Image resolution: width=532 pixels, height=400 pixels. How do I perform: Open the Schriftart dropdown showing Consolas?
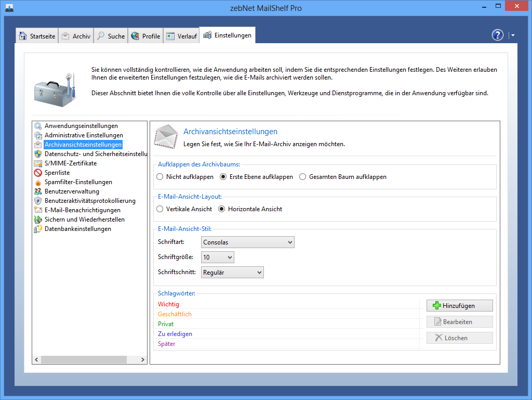pyautogui.click(x=248, y=242)
